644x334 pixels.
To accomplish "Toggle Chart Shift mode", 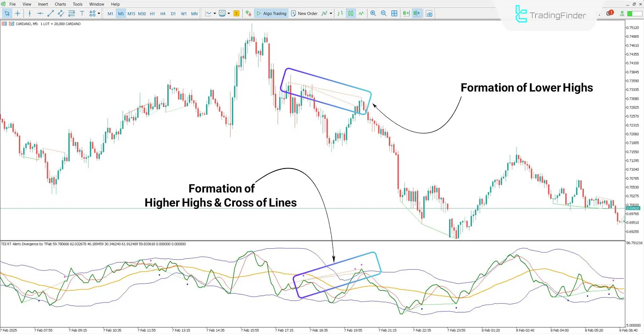I will pyautogui.click(x=416, y=13).
